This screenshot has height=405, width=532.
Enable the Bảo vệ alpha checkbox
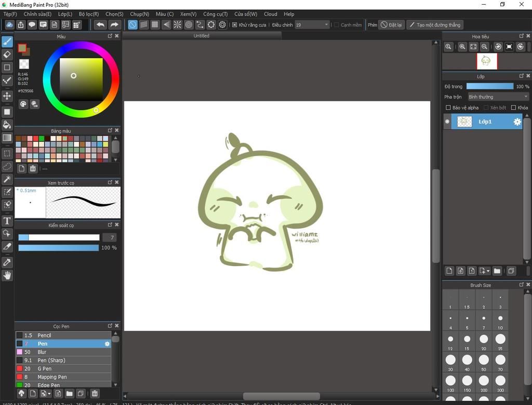click(x=448, y=108)
